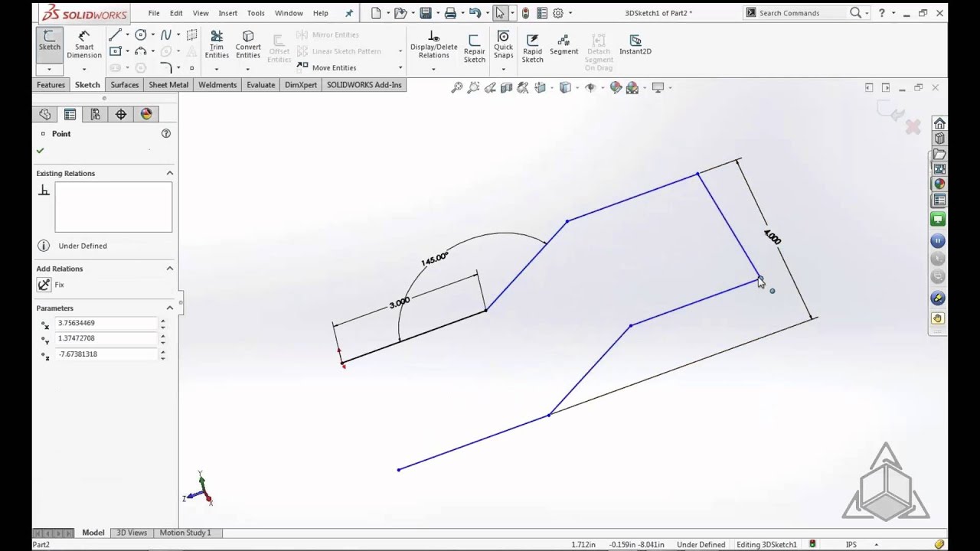Activate the Rapid Sketch tool
980x551 pixels.
click(532, 48)
